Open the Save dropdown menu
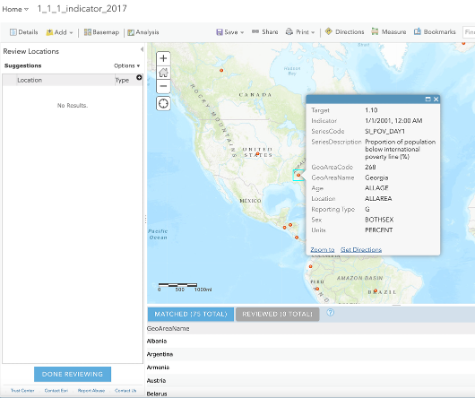 coord(230,32)
